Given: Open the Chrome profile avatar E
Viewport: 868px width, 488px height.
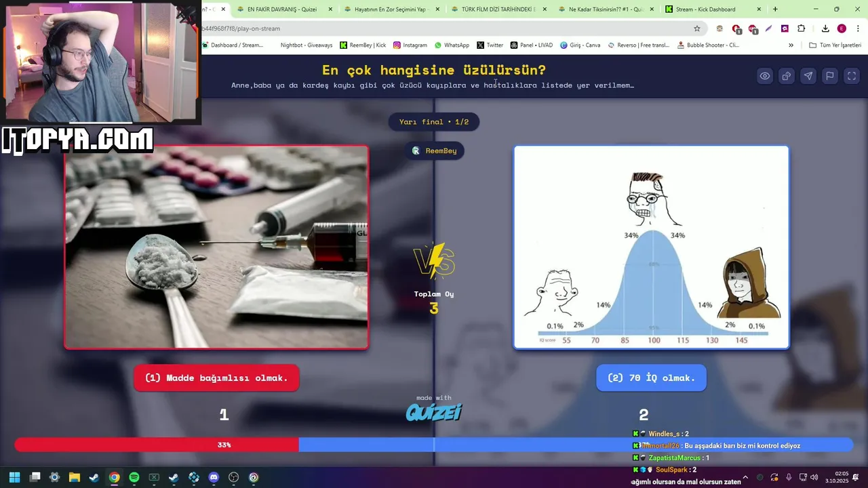Looking at the screenshot, I should pos(842,28).
